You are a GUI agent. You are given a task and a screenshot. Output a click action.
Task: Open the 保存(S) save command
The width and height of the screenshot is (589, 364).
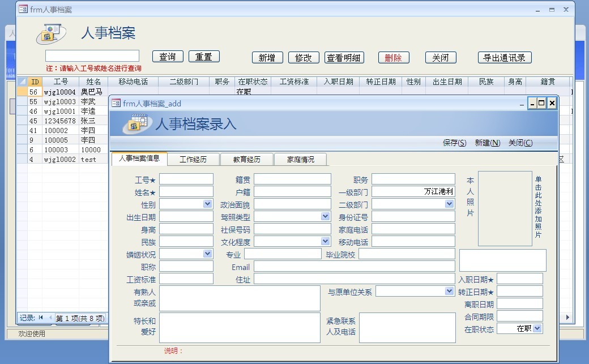(455, 143)
